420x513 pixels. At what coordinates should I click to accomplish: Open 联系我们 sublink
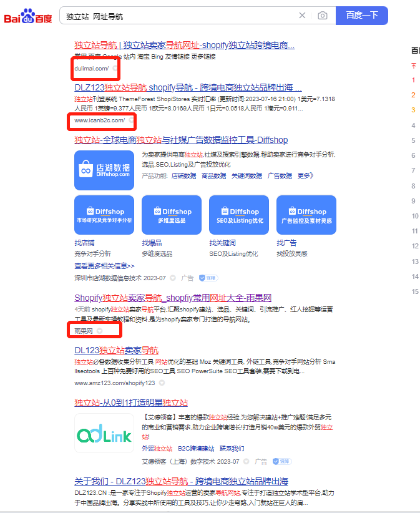click(x=232, y=449)
